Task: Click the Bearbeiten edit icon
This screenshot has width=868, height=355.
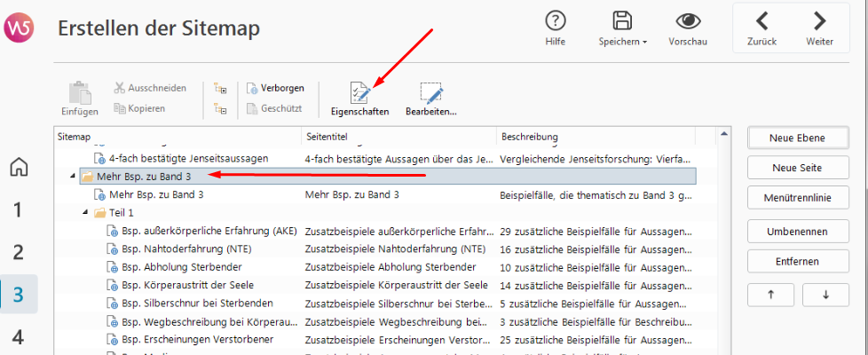Action: [x=430, y=99]
